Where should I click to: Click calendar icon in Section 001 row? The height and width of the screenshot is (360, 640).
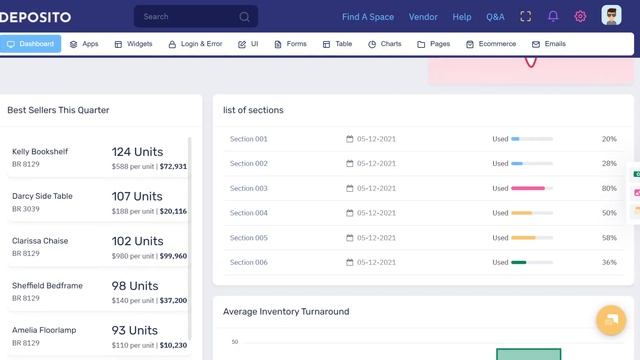[349, 139]
